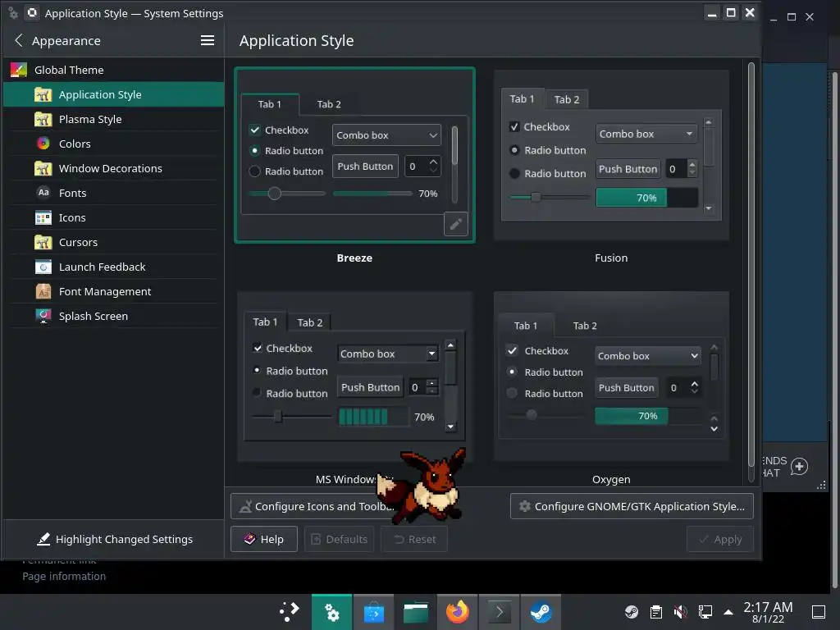Click spinbox arrows in Breeze preview

coord(433,166)
